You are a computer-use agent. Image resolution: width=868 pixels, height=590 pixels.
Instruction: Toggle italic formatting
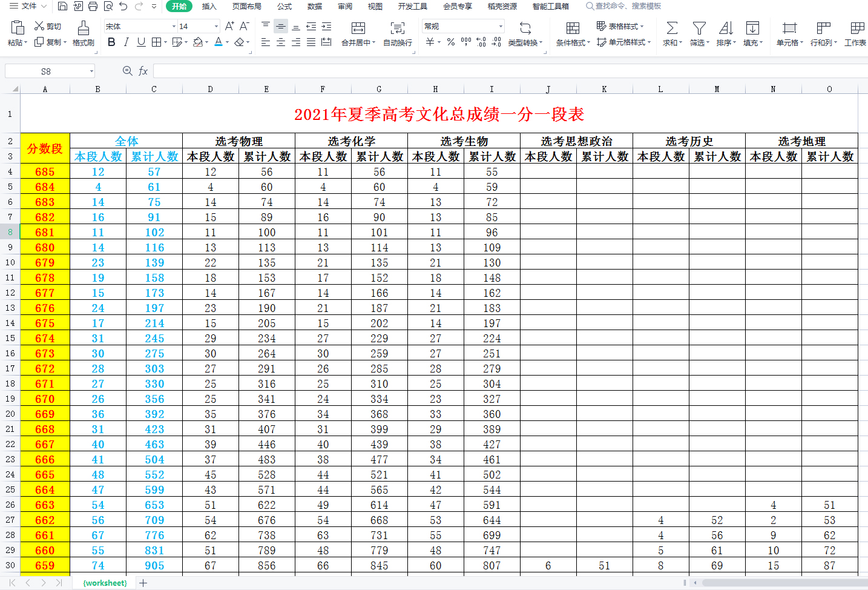(x=125, y=42)
